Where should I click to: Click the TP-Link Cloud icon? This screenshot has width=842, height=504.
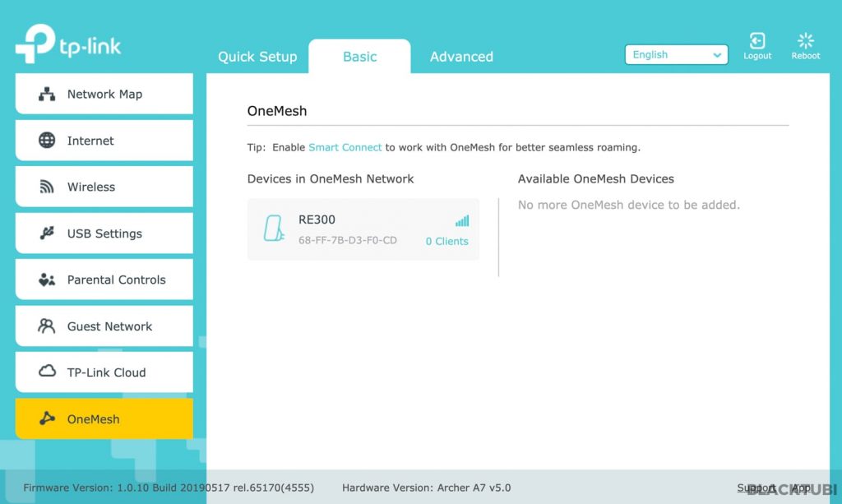click(47, 372)
